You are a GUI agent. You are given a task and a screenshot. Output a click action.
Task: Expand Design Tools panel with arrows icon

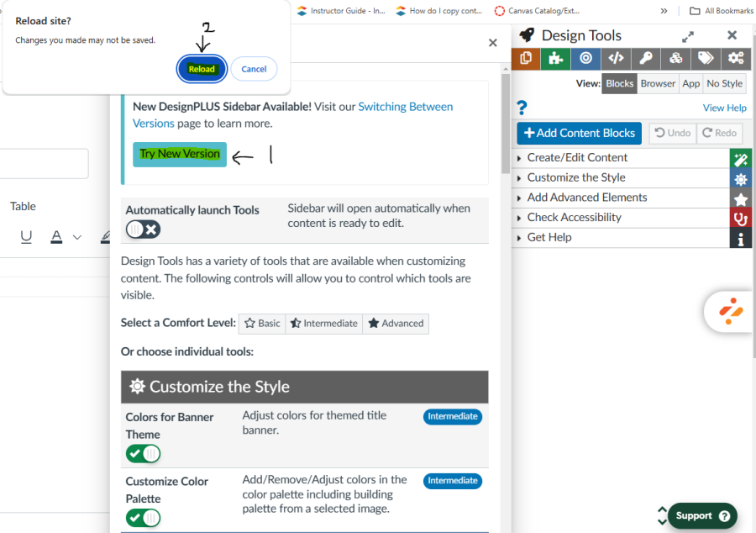point(688,37)
